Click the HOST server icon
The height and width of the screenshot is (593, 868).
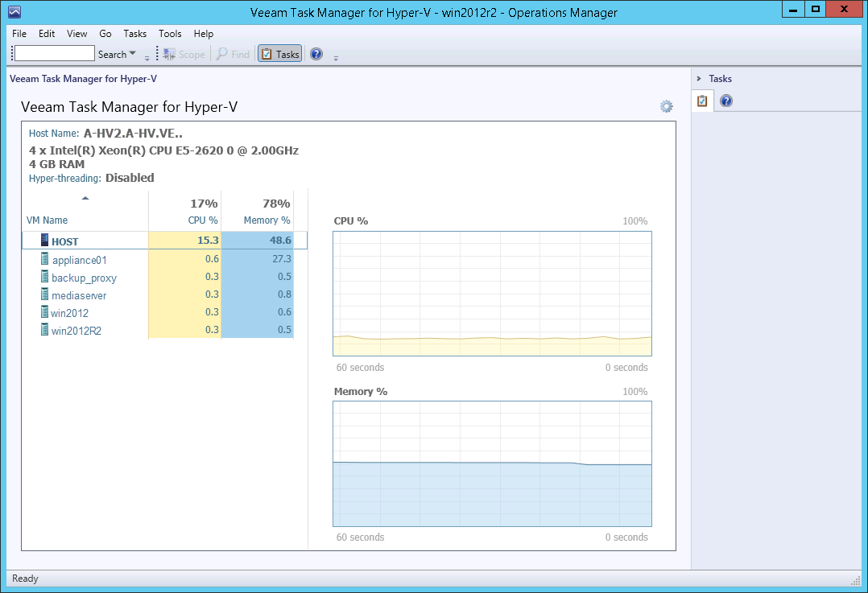point(45,240)
